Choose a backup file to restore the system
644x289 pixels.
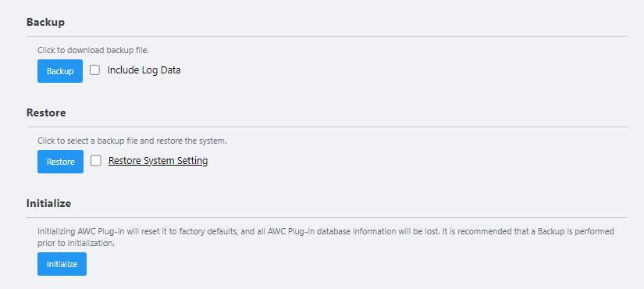coord(60,162)
